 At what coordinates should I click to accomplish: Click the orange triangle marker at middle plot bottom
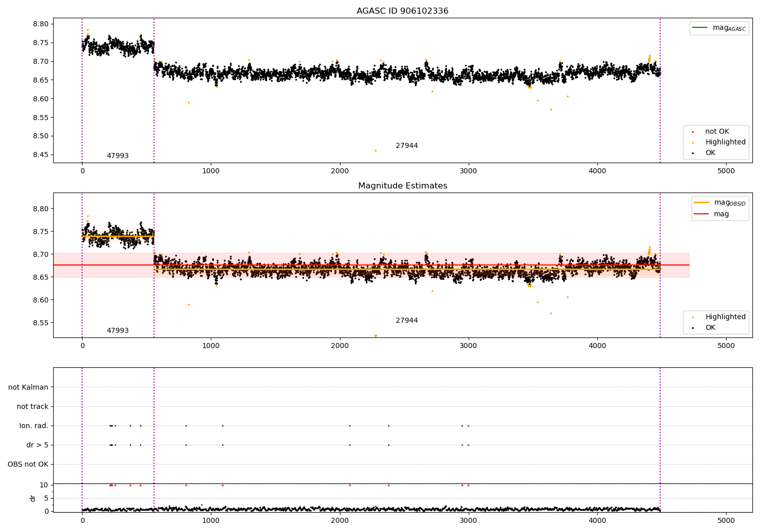(375, 336)
